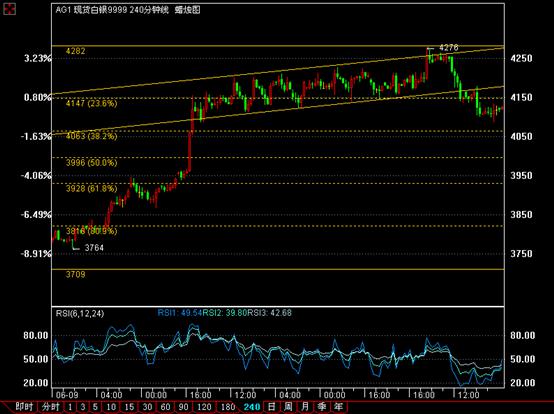The width and height of the screenshot is (554, 414).
Task: Click the highlighted 240-minute period tab
Action: (x=252, y=407)
